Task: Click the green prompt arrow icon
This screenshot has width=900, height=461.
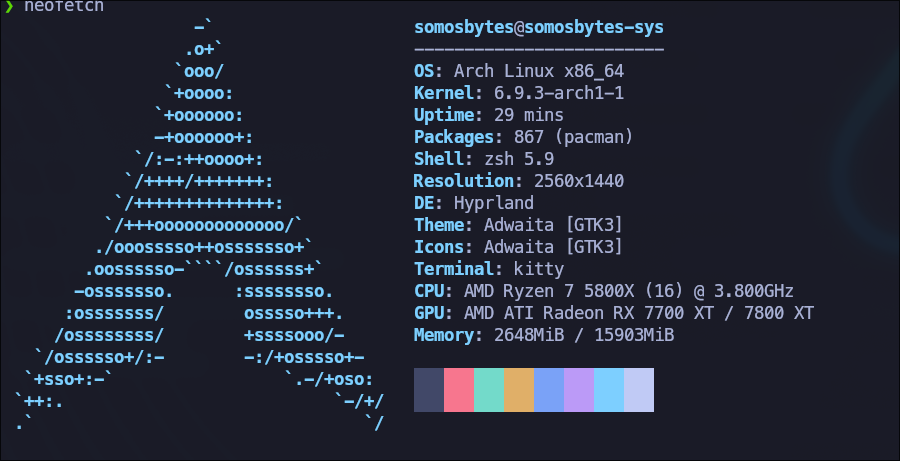Action: (9, 6)
